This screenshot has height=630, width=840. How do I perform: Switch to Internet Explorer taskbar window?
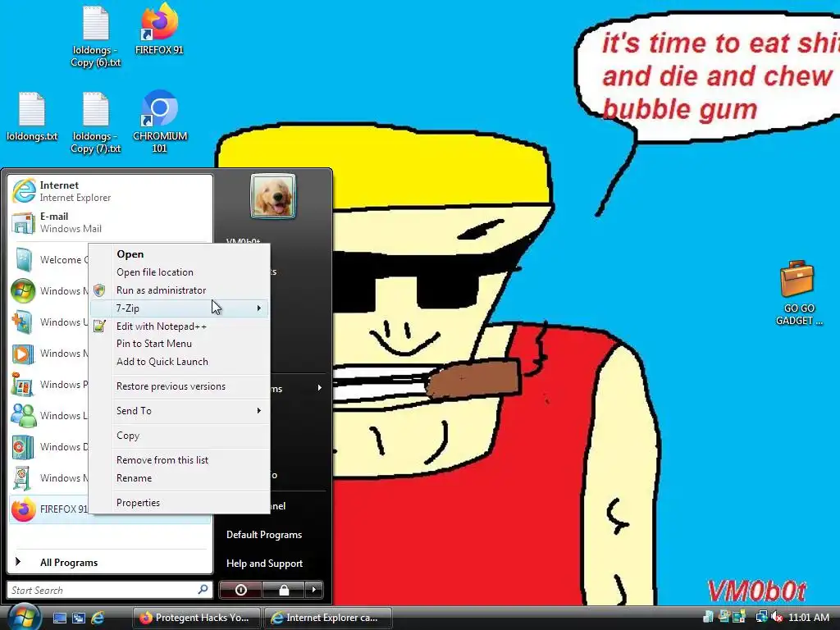(328, 618)
